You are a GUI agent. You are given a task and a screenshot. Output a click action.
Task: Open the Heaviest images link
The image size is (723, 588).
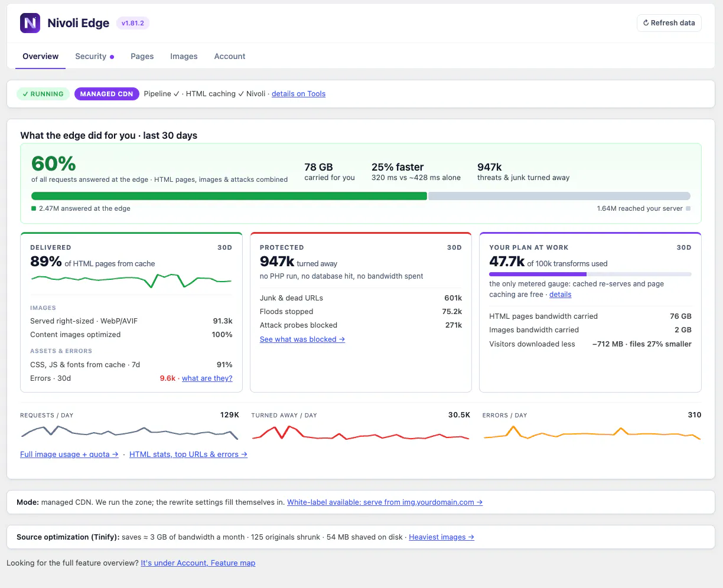click(442, 537)
